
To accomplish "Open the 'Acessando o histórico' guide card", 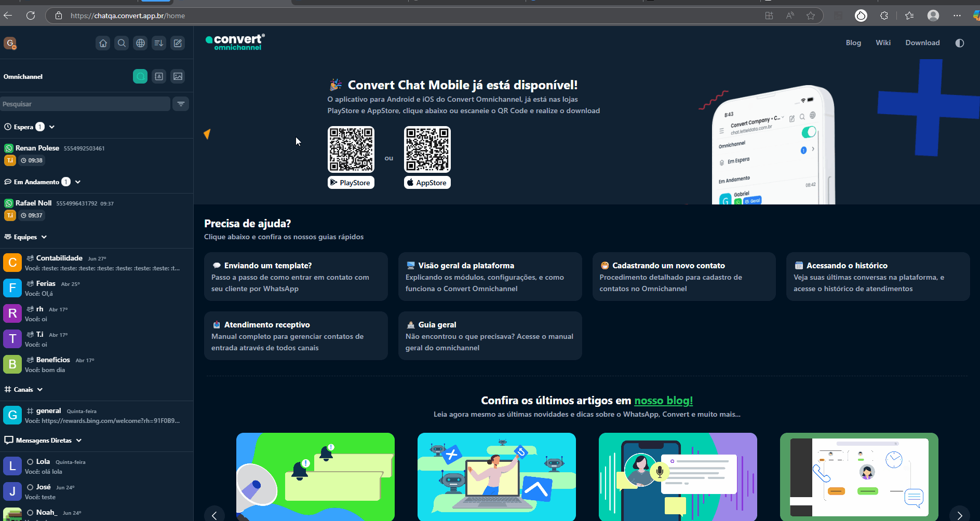I will tap(878, 277).
